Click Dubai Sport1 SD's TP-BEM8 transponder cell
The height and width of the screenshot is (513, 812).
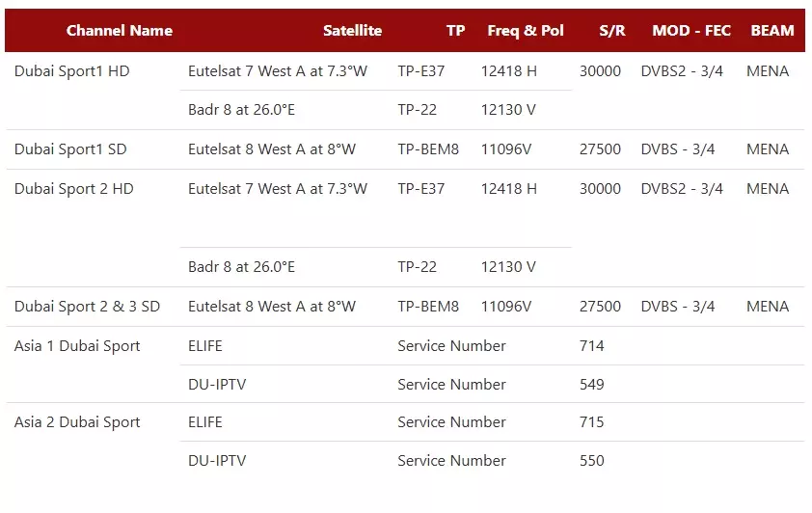click(x=428, y=149)
